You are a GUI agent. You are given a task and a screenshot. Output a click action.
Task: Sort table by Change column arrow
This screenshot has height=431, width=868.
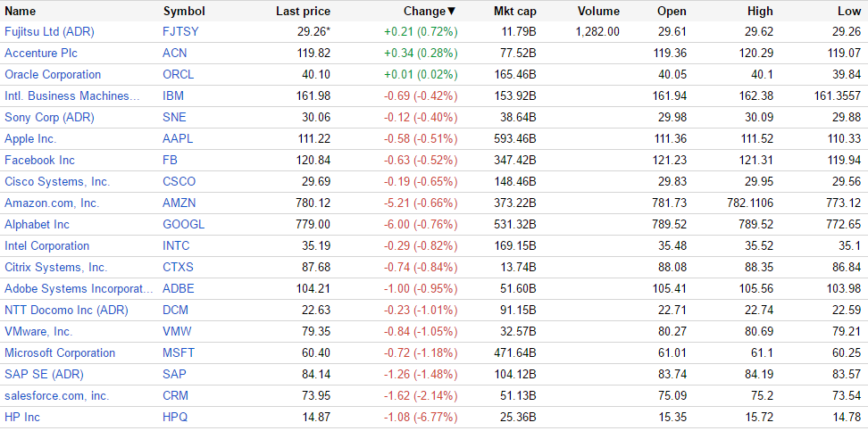451,12
